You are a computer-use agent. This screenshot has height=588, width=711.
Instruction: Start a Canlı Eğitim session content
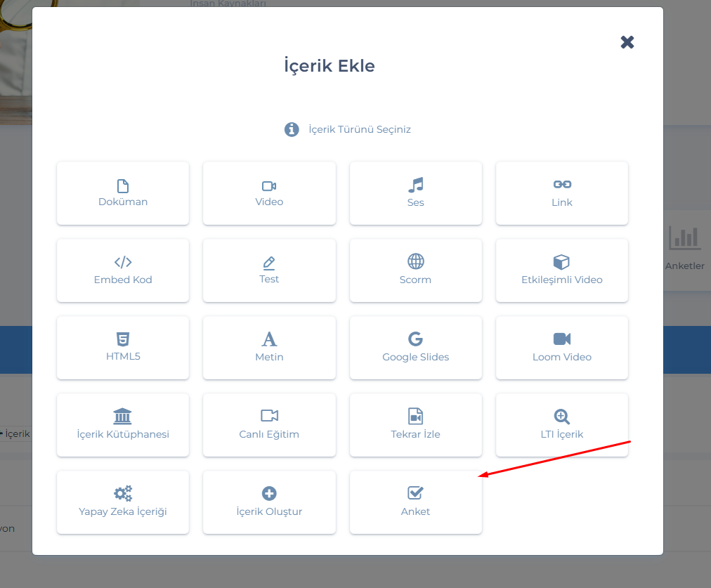click(269, 425)
